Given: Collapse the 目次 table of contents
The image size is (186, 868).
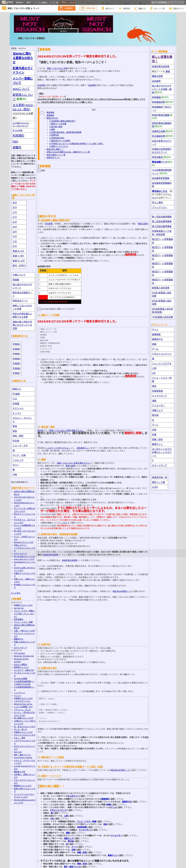Looking at the screenshot, I should [42, 113].
